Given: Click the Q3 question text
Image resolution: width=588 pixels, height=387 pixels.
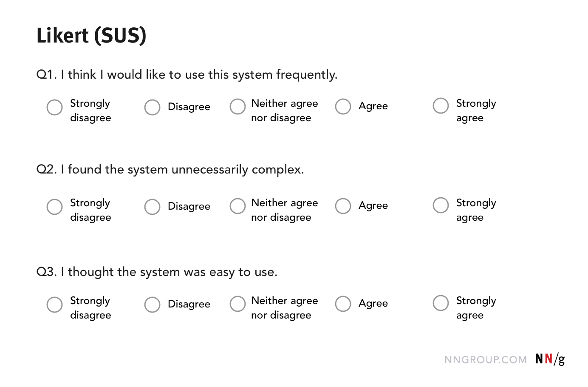Looking at the screenshot, I should tap(157, 272).
